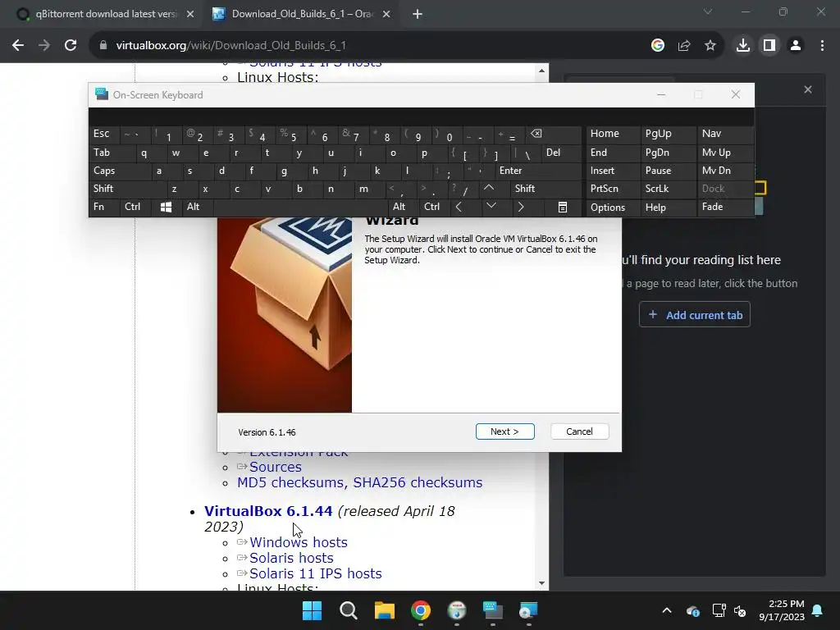
Task: Open Chrome three-dot menu
Action: click(x=822, y=46)
